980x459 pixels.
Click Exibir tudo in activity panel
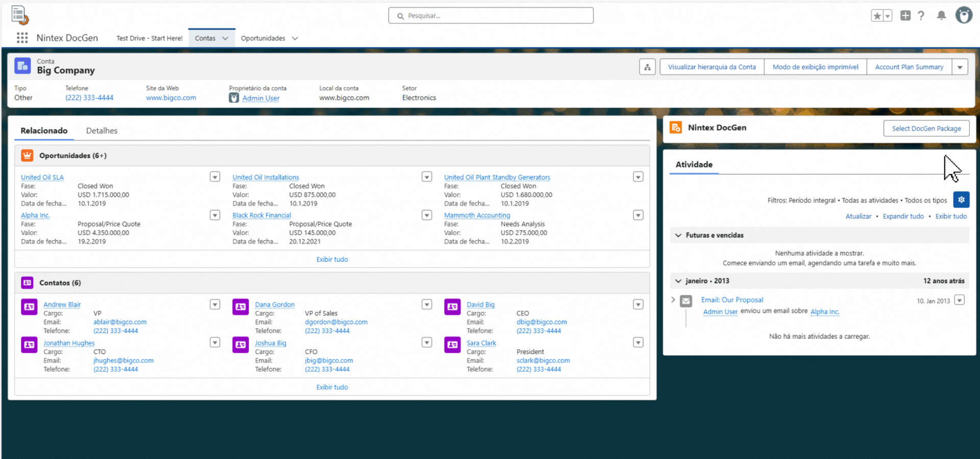pyautogui.click(x=951, y=216)
